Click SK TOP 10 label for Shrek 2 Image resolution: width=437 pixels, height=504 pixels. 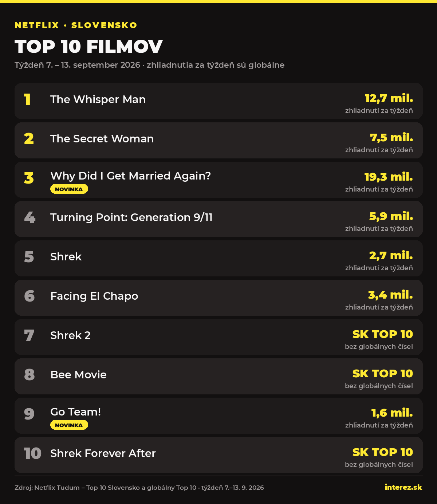click(x=383, y=334)
